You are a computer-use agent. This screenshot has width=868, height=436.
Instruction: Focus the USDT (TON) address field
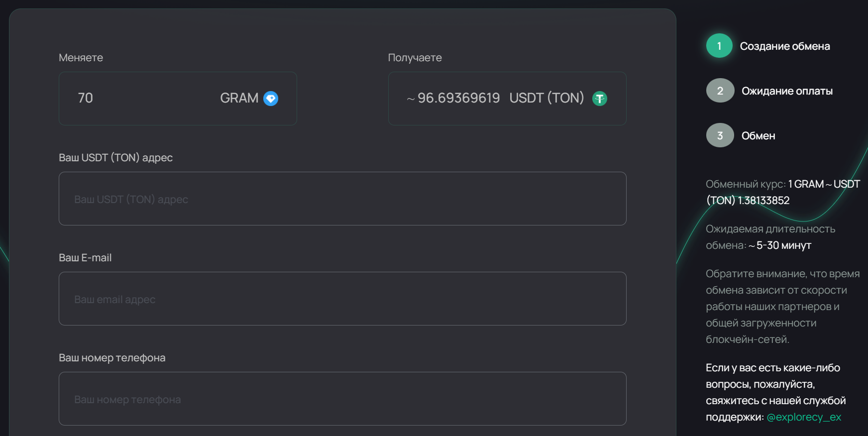342,199
